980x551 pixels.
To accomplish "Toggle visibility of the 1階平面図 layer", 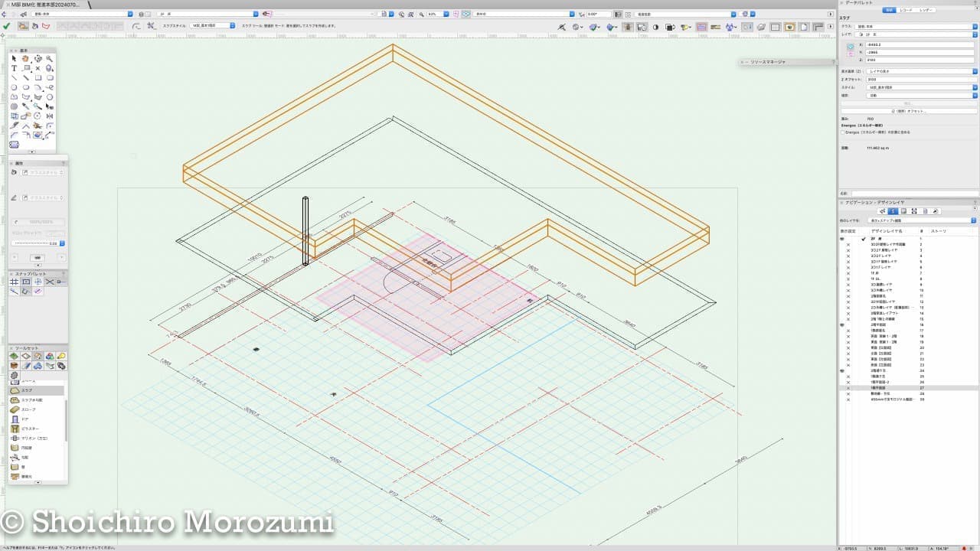I will click(848, 388).
